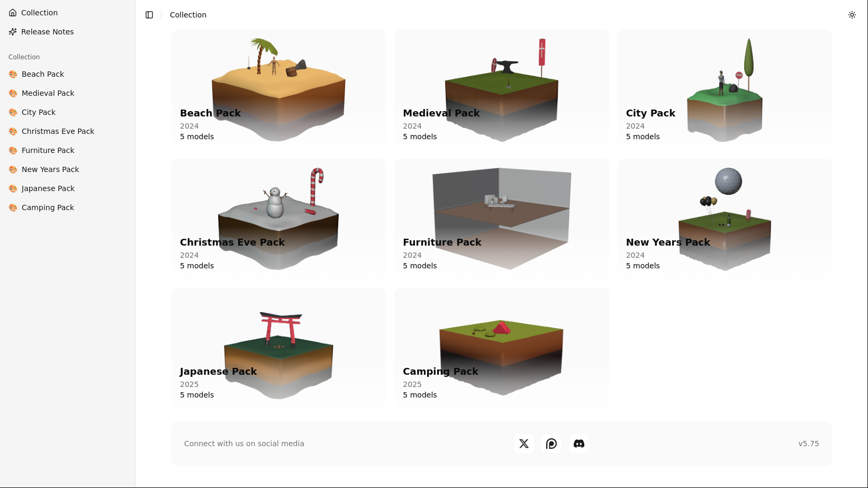Select Medieval Pack sidebar text
868x488 pixels.
[48, 93]
